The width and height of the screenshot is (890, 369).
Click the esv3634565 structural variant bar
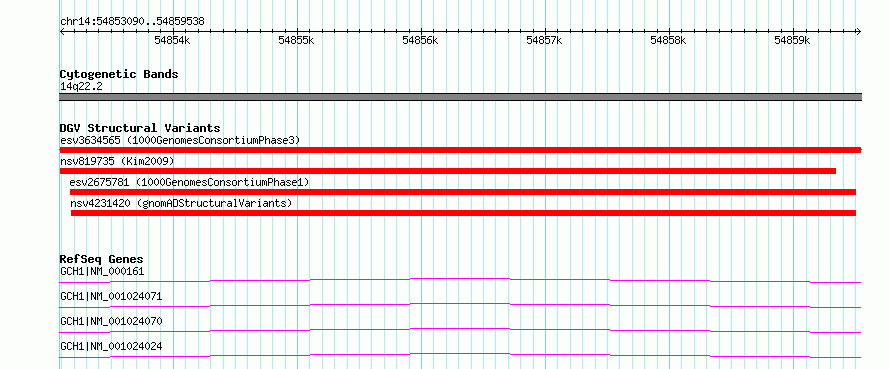click(460, 150)
